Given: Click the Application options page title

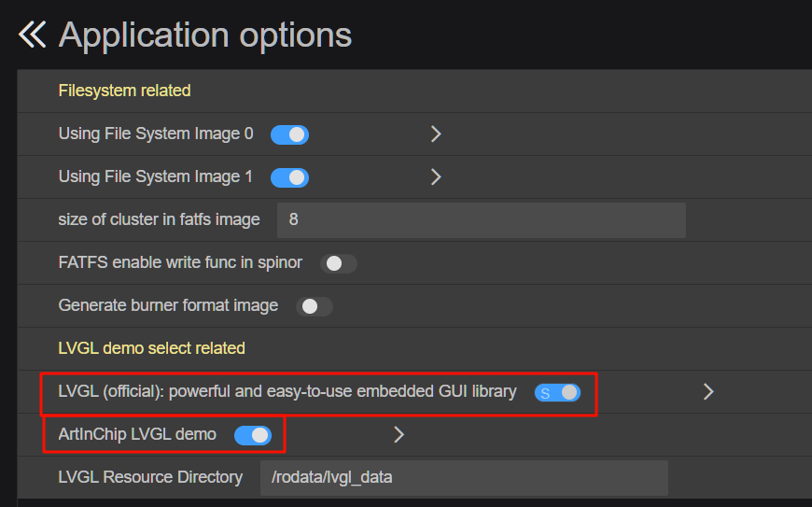Looking at the screenshot, I should pos(205,35).
